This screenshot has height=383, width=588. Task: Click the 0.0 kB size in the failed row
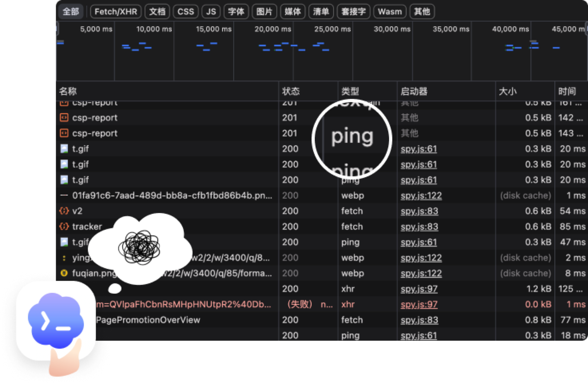tap(538, 304)
